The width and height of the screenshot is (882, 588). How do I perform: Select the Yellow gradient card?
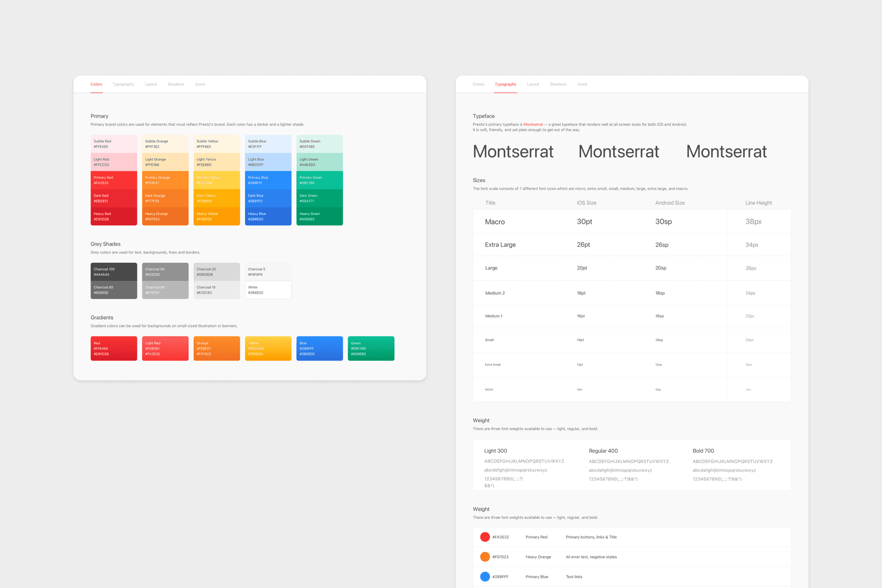268,348
